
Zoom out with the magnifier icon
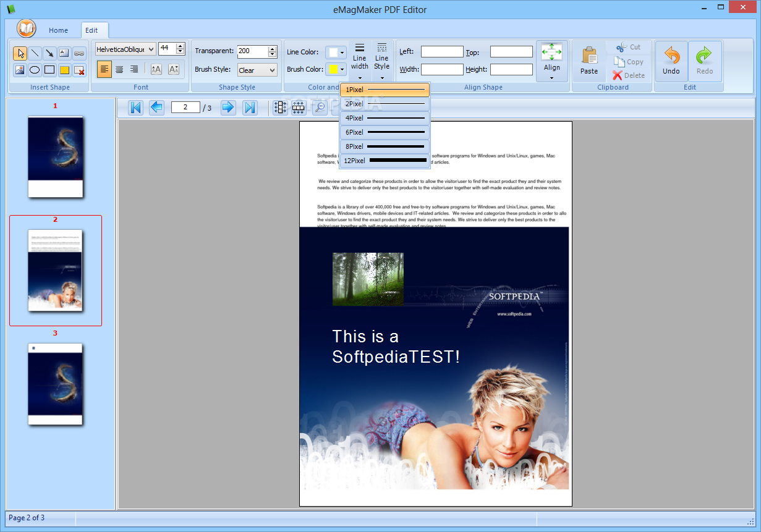click(320, 108)
